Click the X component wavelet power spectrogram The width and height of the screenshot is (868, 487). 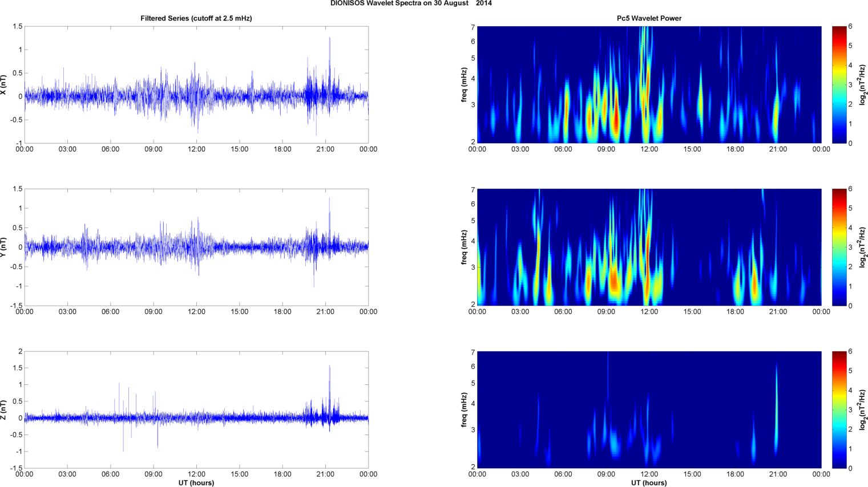pos(649,85)
